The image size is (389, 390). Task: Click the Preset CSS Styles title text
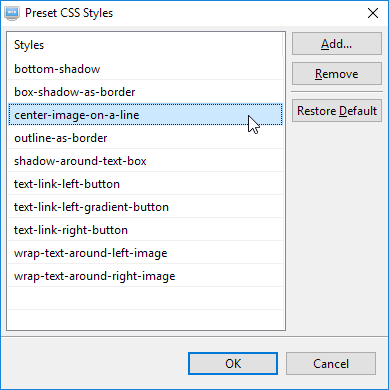tap(69, 13)
